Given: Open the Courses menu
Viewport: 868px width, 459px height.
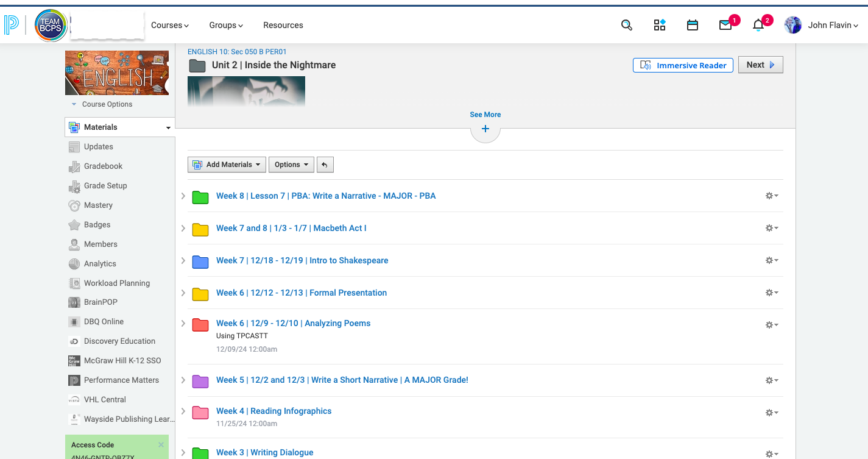Looking at the screenshot, I should 169,25.
